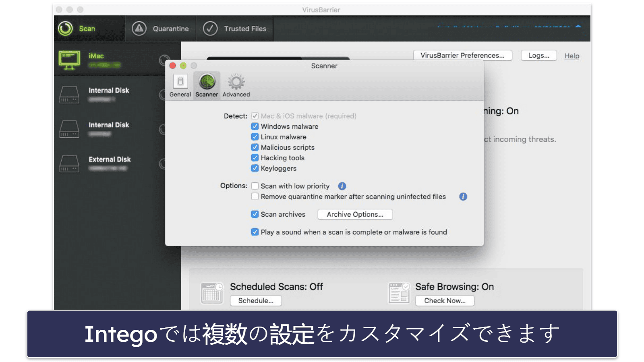Open the Advanced gear preferences icon
Image resolution: width=644 pixels, height=362 pixels.
[236, 86]
